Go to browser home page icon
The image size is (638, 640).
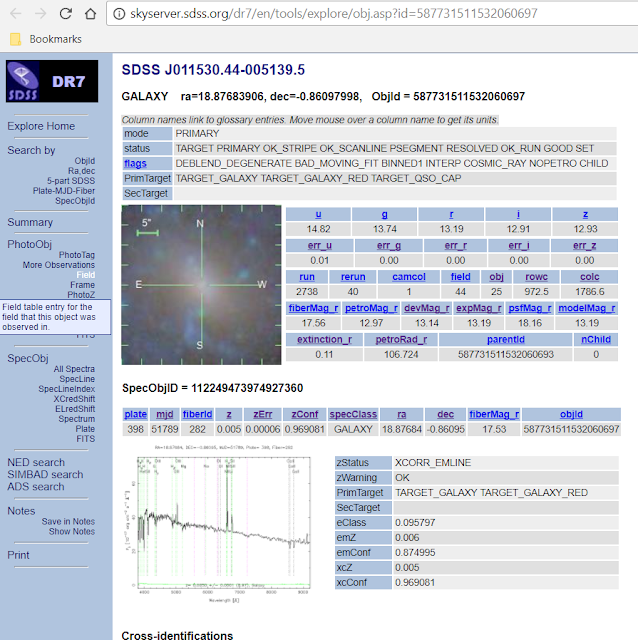point(90,14)
